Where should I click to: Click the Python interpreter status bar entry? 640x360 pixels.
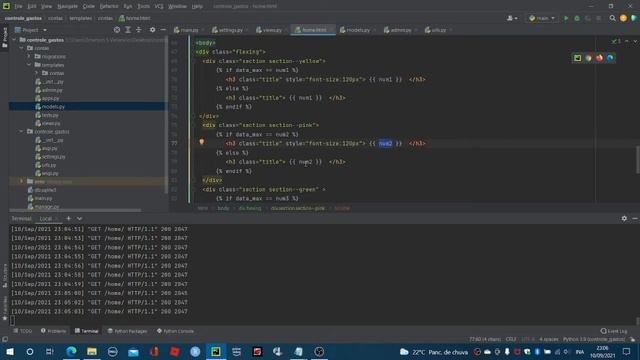pos(594,339)
